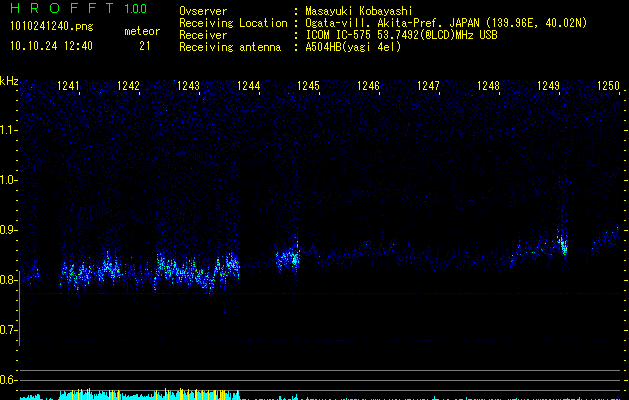Click the meteor count value 21

click(145, 46)
